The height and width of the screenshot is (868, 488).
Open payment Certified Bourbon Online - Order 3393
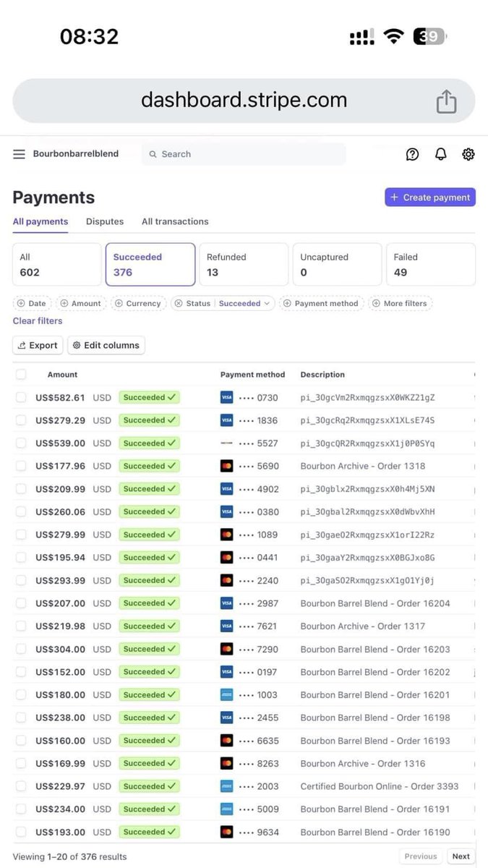click(380, 786)
